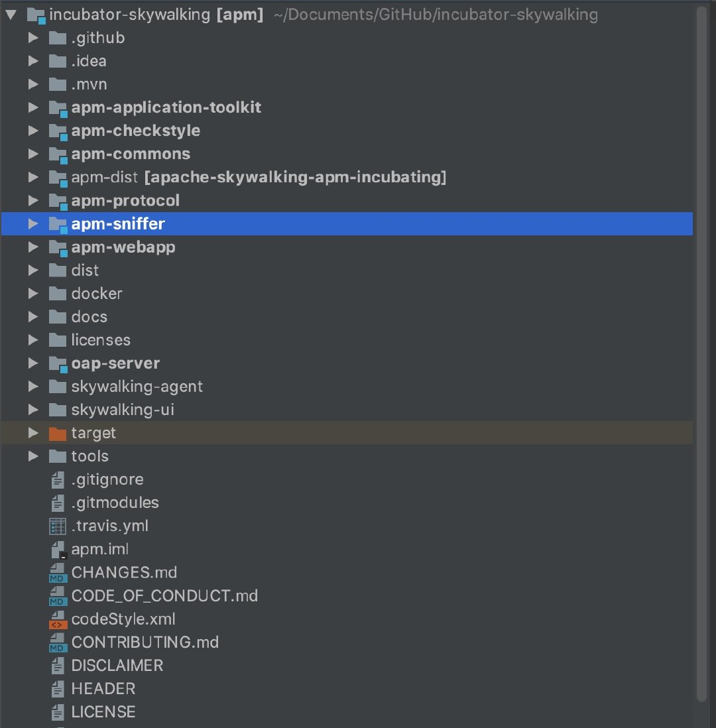Click the .gitignore file icon
This screenshot has height=728, width=716.
[58, 480]
